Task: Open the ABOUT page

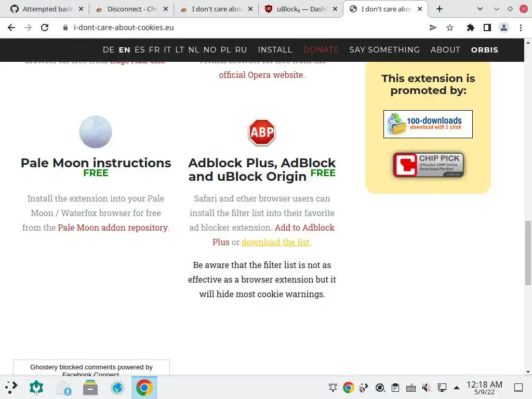Action: pos(445,50)
